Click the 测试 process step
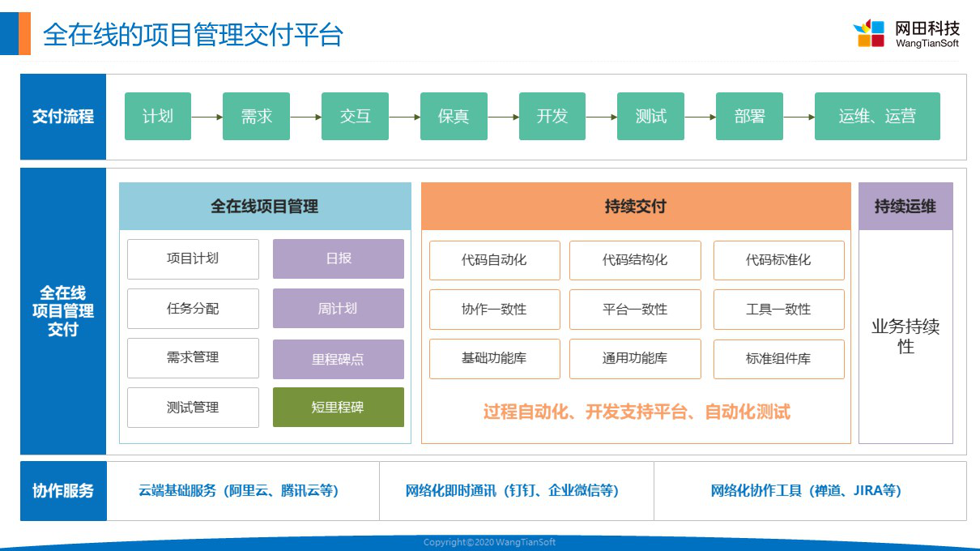Viewport: 980px width, 551px height. point(650,116)
